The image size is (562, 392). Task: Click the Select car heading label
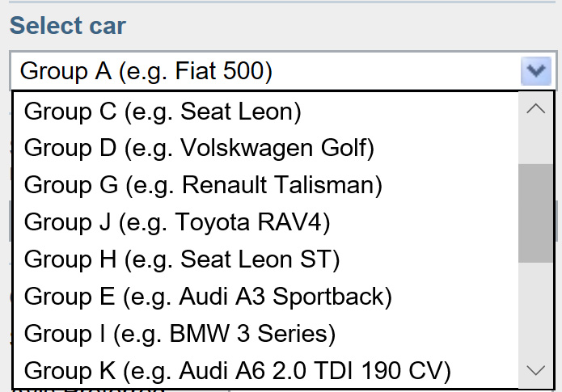point(68,26)
